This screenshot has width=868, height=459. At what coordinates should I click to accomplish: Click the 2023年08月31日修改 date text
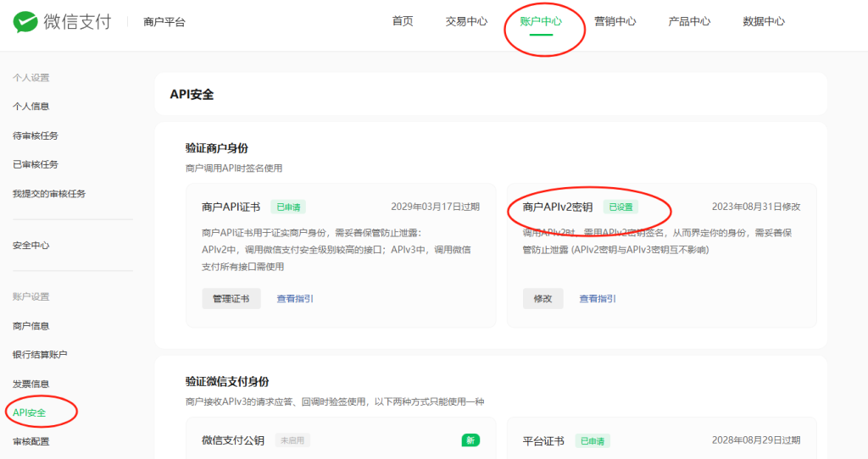point(756,207)
